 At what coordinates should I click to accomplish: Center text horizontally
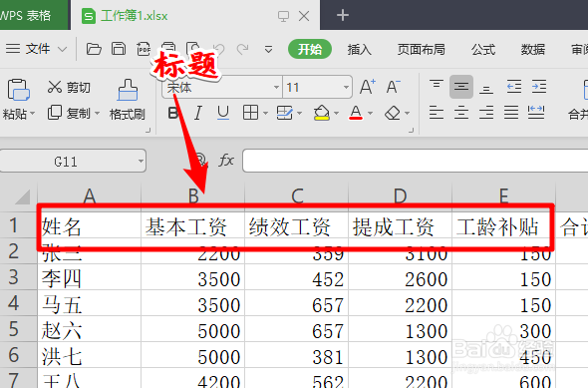coord(461,112)
